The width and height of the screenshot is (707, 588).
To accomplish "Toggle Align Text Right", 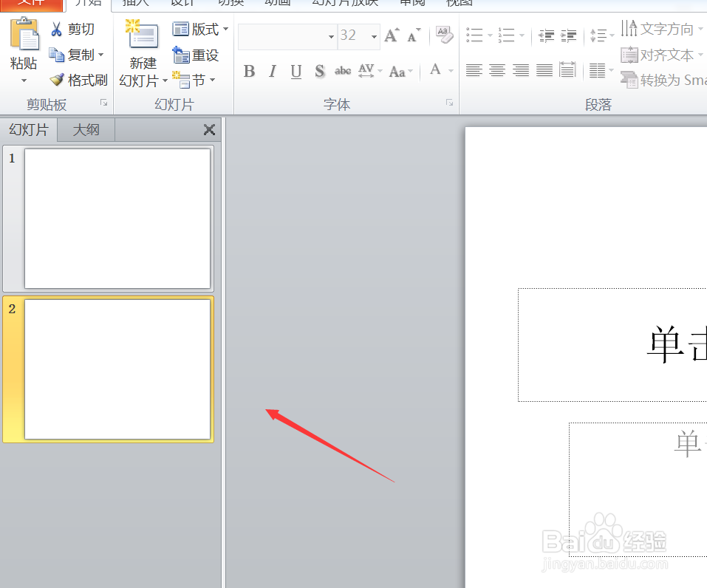I will 521,70.
